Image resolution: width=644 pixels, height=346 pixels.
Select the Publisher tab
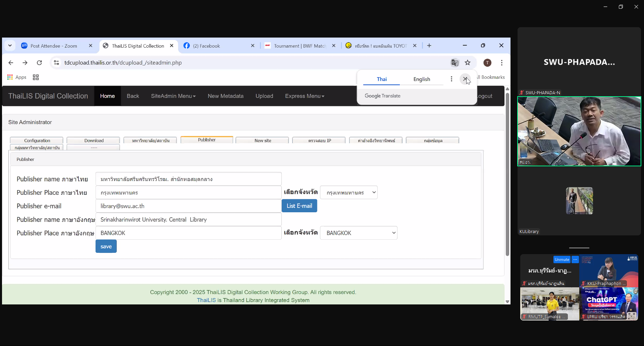(207, 140)
